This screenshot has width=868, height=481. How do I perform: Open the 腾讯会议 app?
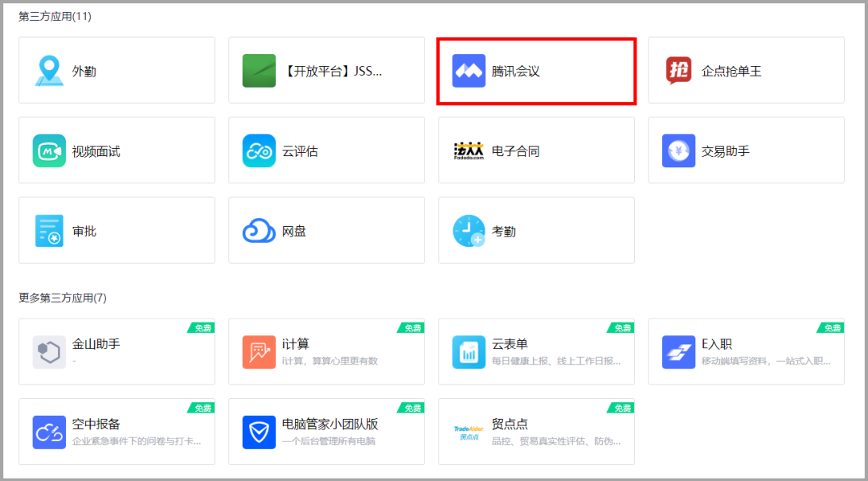(x=536, y=70)
